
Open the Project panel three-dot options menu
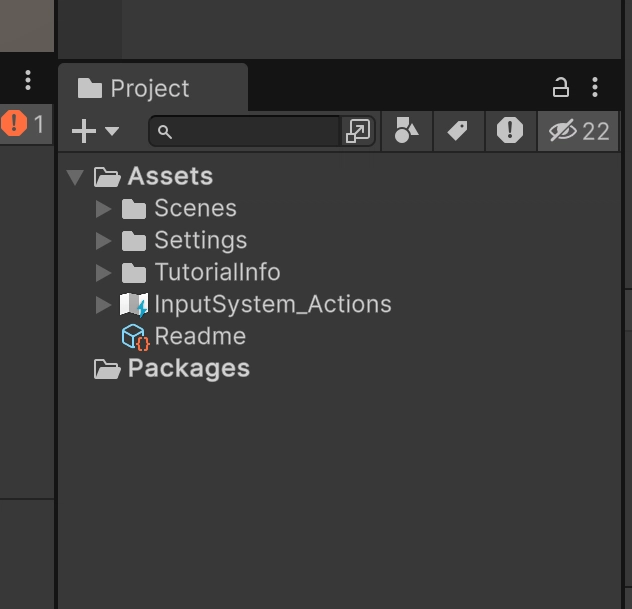coord(595,87)
